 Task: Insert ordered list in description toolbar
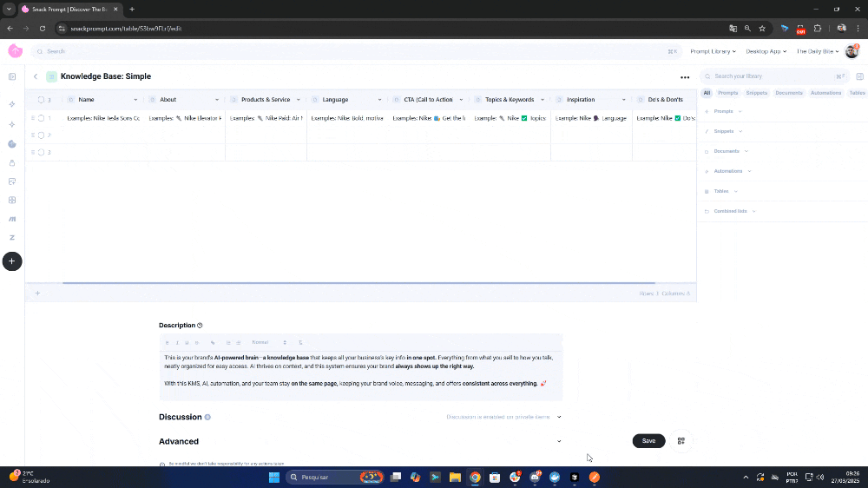pos(228,343)
